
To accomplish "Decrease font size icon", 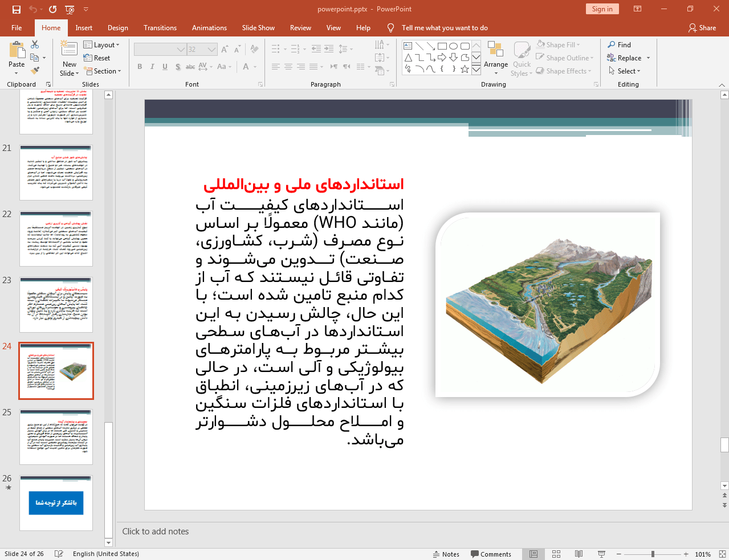I will point(237,50).
